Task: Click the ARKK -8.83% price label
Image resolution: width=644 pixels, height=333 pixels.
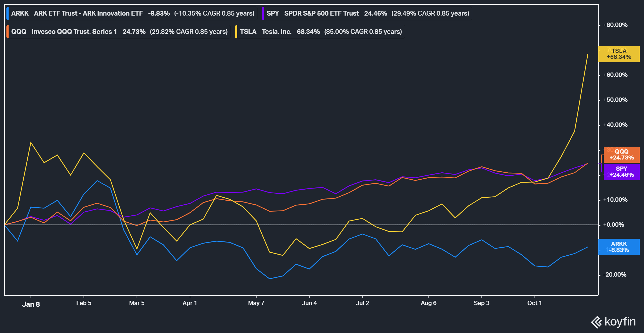Action: click(619, 247)
